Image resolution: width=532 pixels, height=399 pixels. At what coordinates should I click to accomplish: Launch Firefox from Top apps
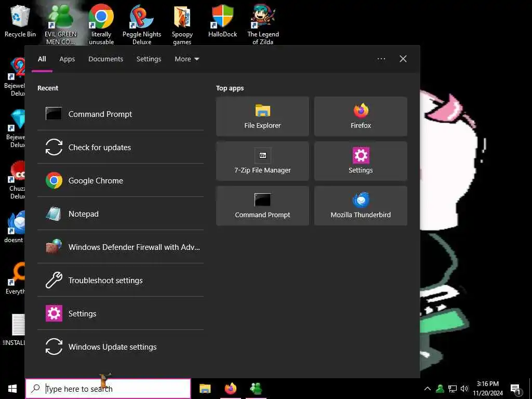pyautogui.click(x=361, y=116)
